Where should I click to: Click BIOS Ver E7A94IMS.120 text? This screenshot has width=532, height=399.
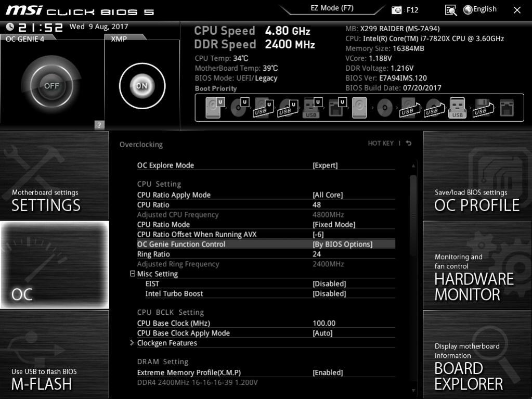[x=386, y=78]
